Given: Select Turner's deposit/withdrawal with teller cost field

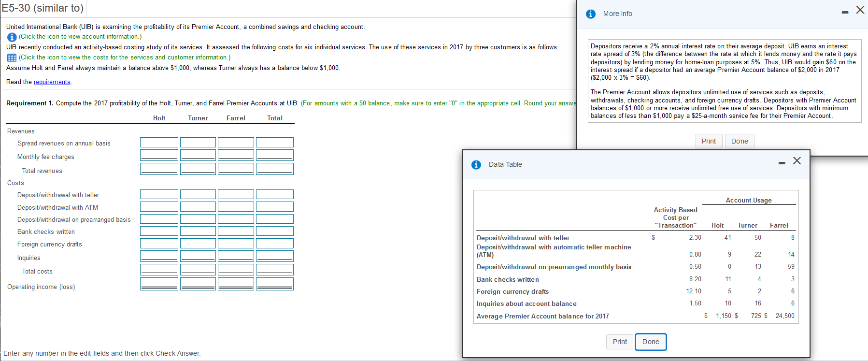Looking at the screenshot, I should click(x=198, y=194).
